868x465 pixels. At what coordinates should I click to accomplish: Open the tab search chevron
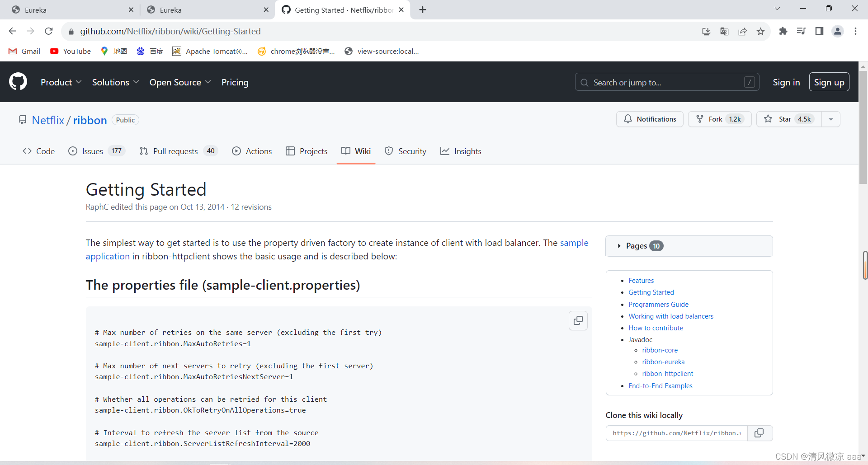pyautogui.click(x=777, y=9)
